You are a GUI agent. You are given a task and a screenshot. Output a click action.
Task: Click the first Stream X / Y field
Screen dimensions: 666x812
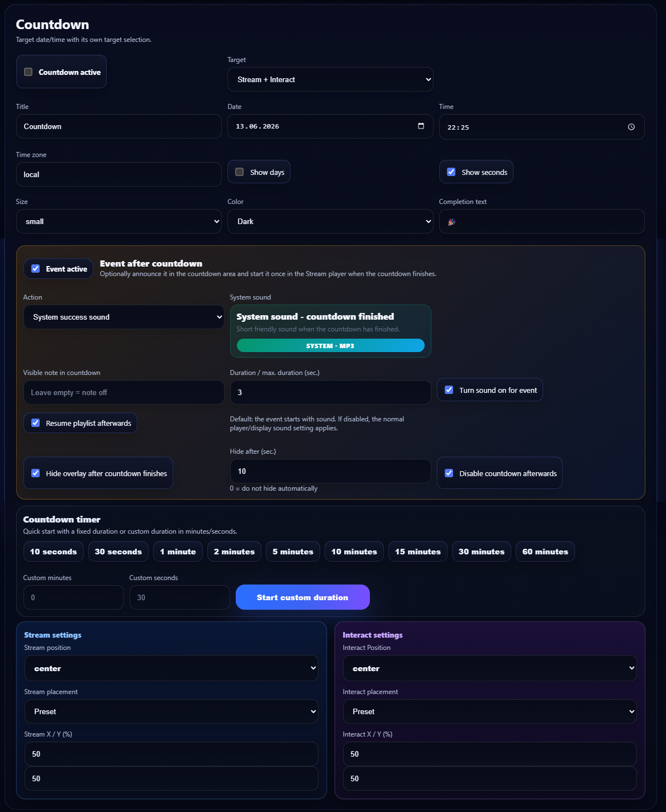point(172,754)
